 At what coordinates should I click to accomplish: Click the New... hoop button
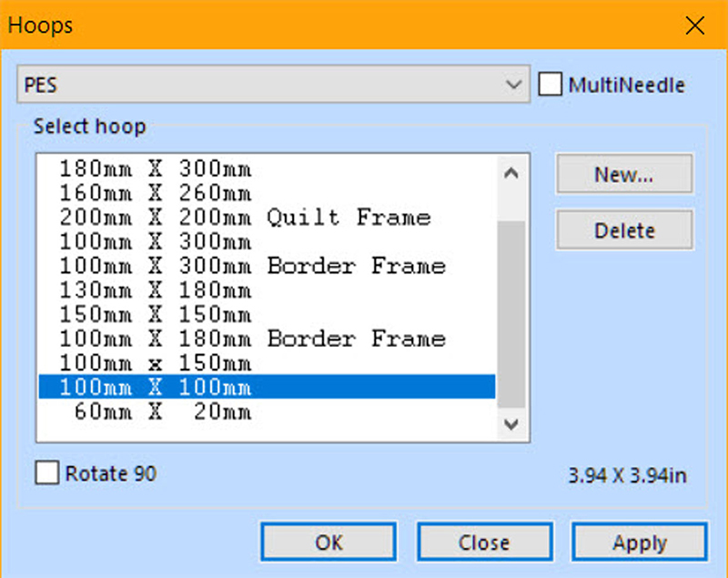(623, 174)
